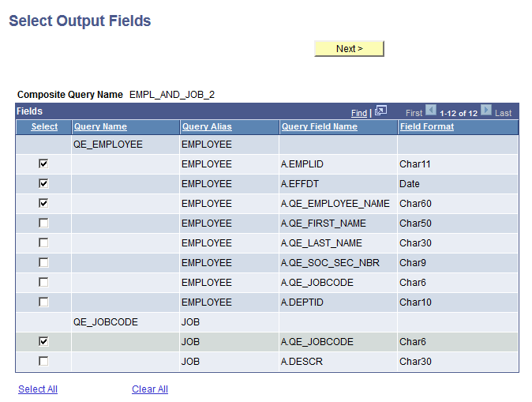Click the Next > button
This screenshot has width=532, height=402.
pyautogui.click(x=349, y=48)
